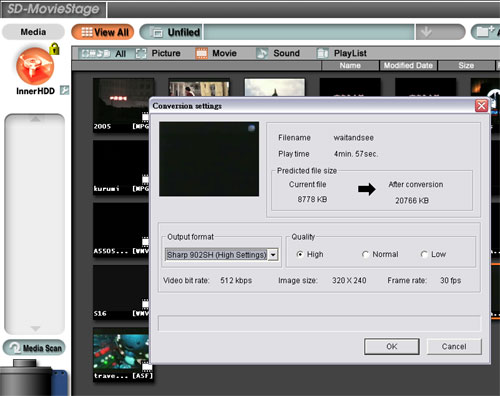Sort by the Size column header

[x=466, y=66]
